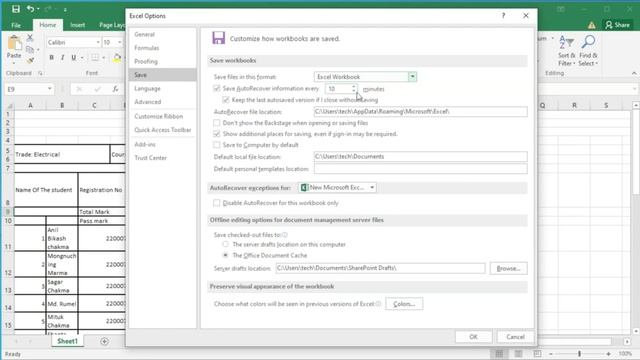This screenshot has width=640, height=360.
Task: Click the Paste clipboard icon
Action: click(14, 43)
